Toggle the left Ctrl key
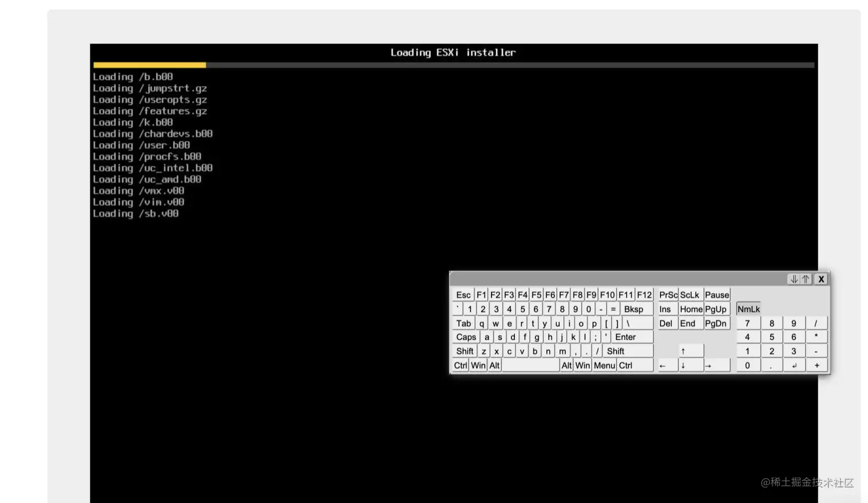 point(460,365)
